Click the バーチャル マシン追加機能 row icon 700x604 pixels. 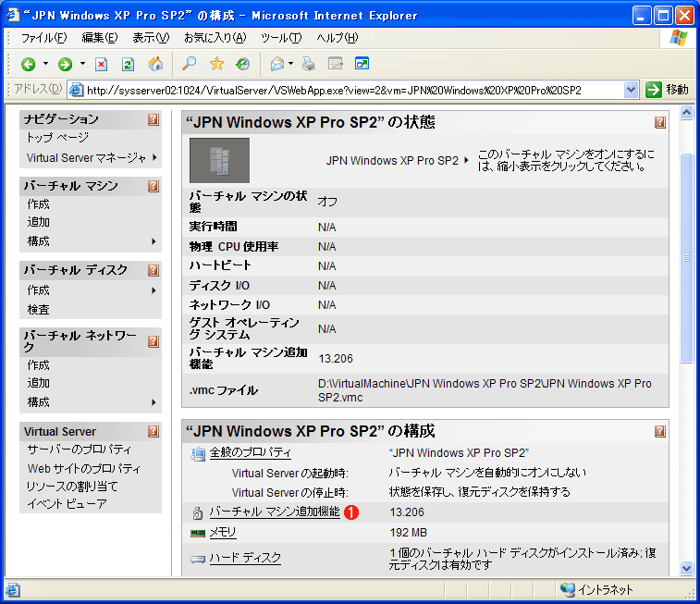click(198, 513)
